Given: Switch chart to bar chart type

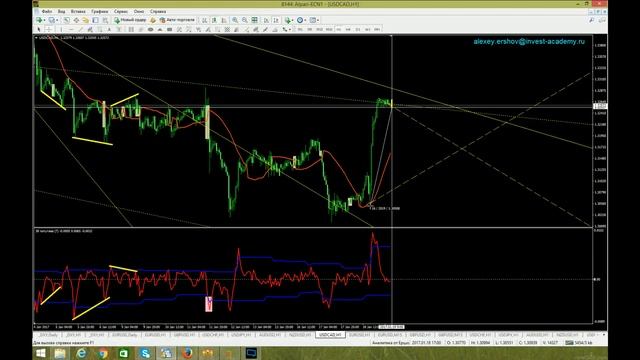Looking at the screenshot, I should click(204, 20).
